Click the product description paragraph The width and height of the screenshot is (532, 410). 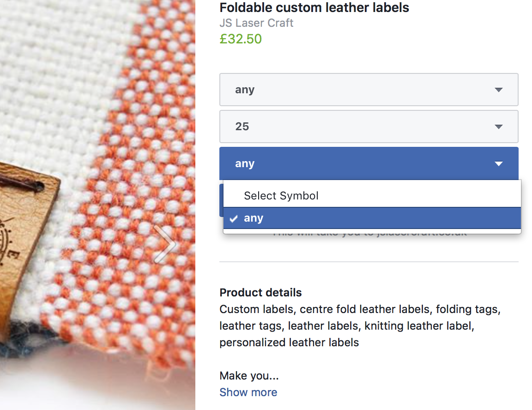tap(360, 326)
